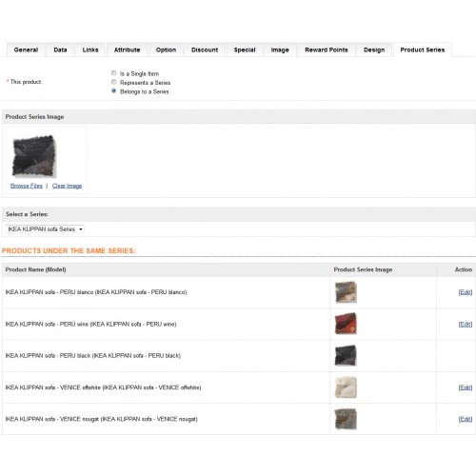Edit the PERU wine product row
Viewport: 476px width, 476px height.
pos(466,324)
